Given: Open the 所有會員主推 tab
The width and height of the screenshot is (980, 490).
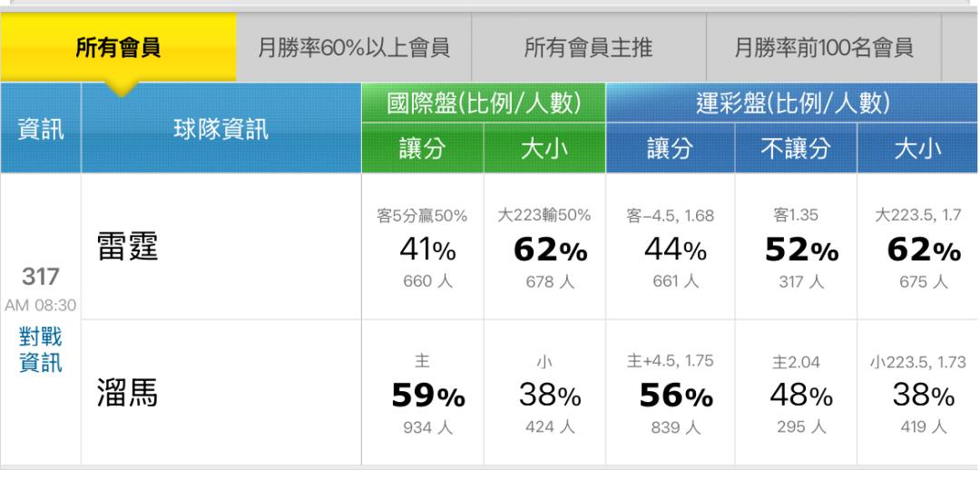Looking at the screenshot, I should tap(589, 47).
